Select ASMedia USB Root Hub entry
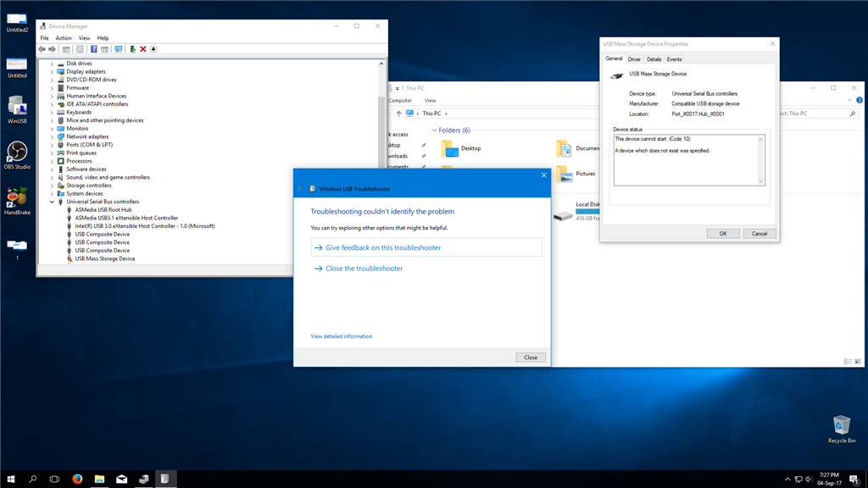The image size is (868, 488). 103,210
